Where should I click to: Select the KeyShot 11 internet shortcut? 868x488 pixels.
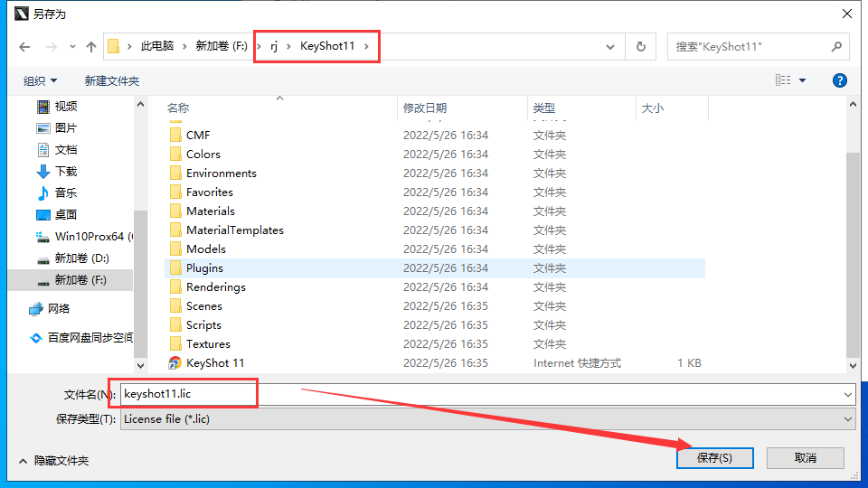pyautogui.click(x=215, y=363)
